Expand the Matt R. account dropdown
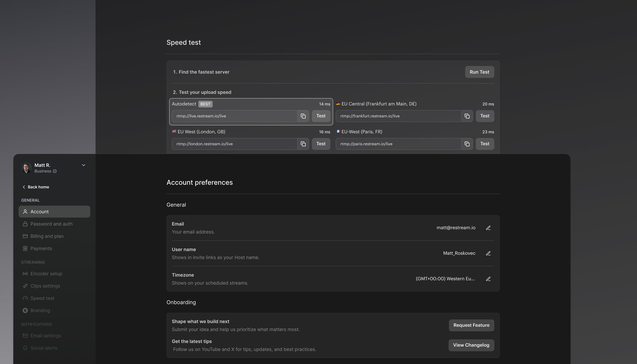 (83, 165)
